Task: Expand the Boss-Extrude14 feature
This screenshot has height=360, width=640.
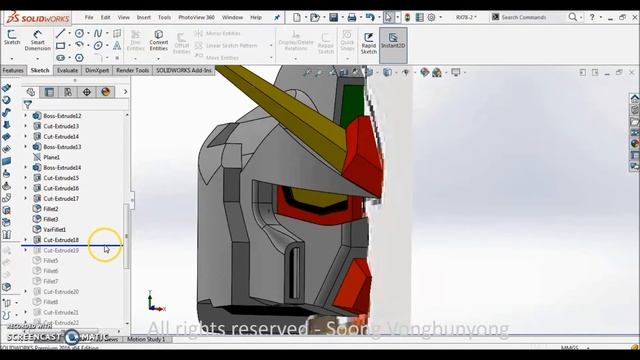Action: [26, 167]
